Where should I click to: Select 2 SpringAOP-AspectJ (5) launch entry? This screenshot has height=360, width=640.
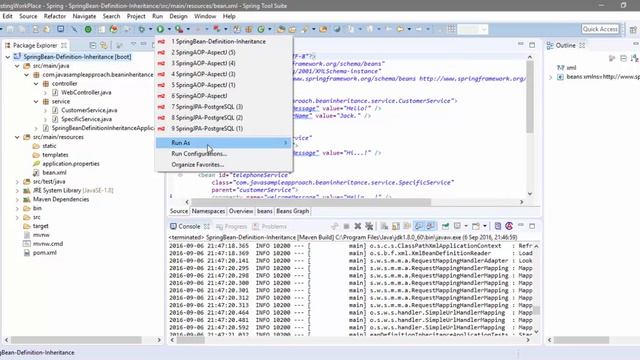(203, 53)
